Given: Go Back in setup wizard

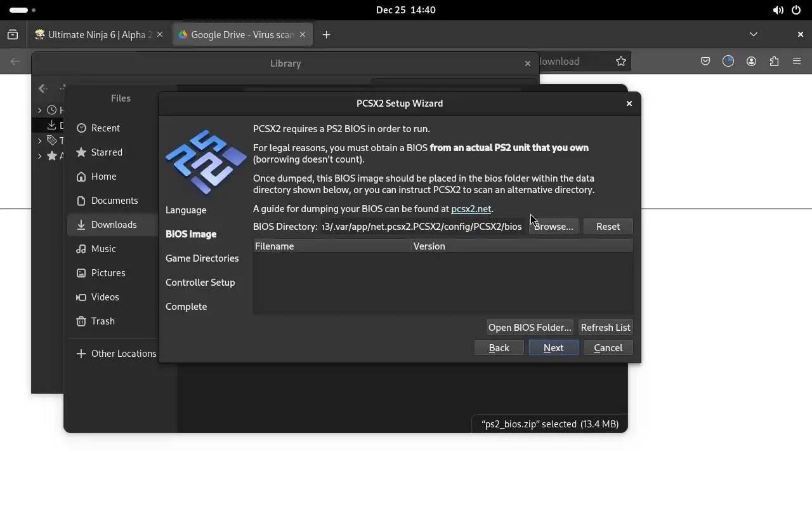Looking at the screenshot, I should tap(499, 348).
